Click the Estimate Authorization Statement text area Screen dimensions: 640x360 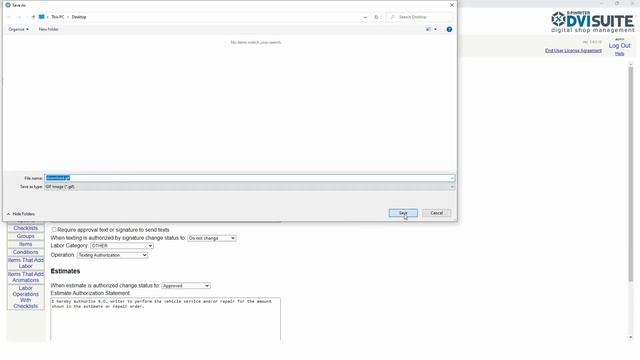pyautogui.click(x=165, y=319)
